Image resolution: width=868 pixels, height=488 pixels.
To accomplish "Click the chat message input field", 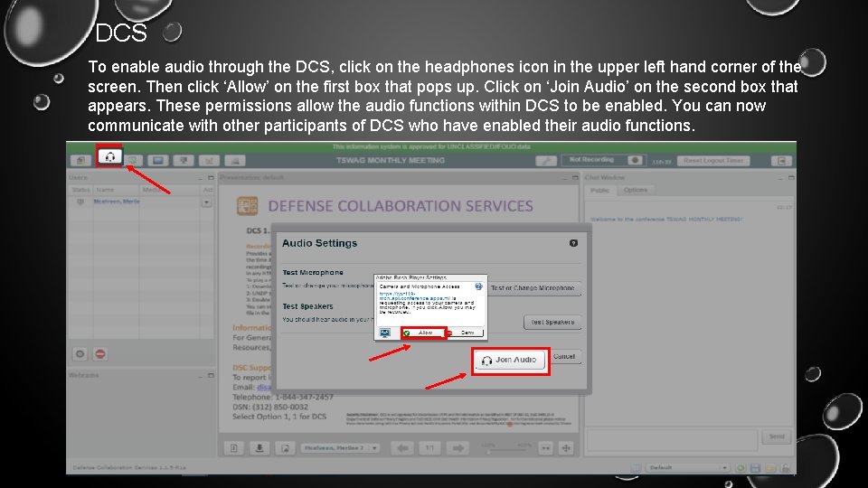I will click(672, 439).
